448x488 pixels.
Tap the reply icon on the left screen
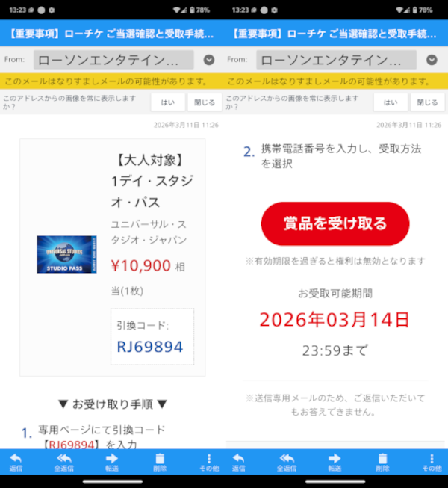16,462
